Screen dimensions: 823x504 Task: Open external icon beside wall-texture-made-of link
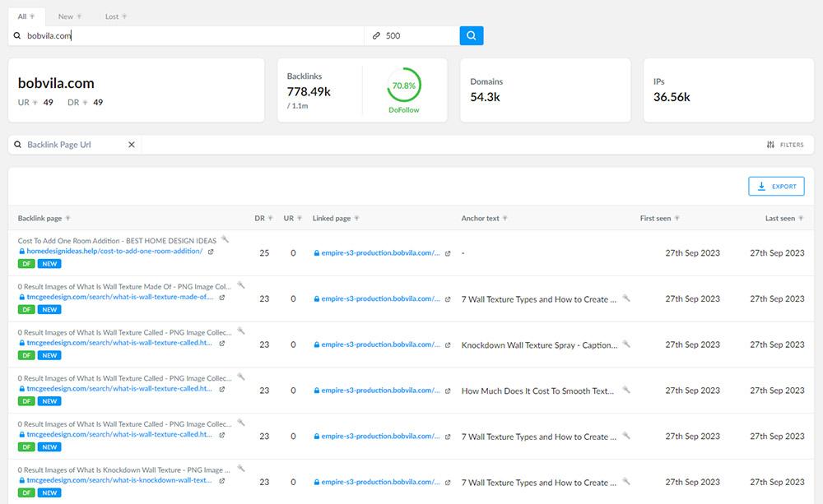[x=222, y=298]
